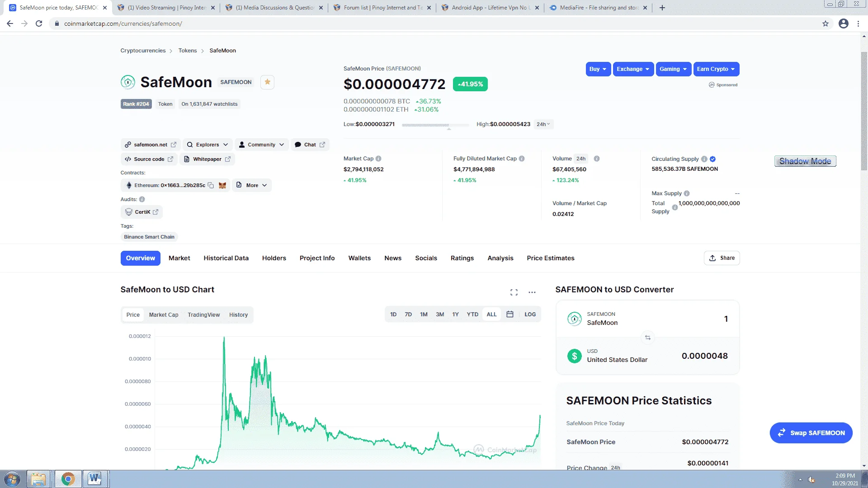Click the verified supply checkmark badge
This screenshot has width=868, height=488.
pyautogui.click(x=713, y=159)
